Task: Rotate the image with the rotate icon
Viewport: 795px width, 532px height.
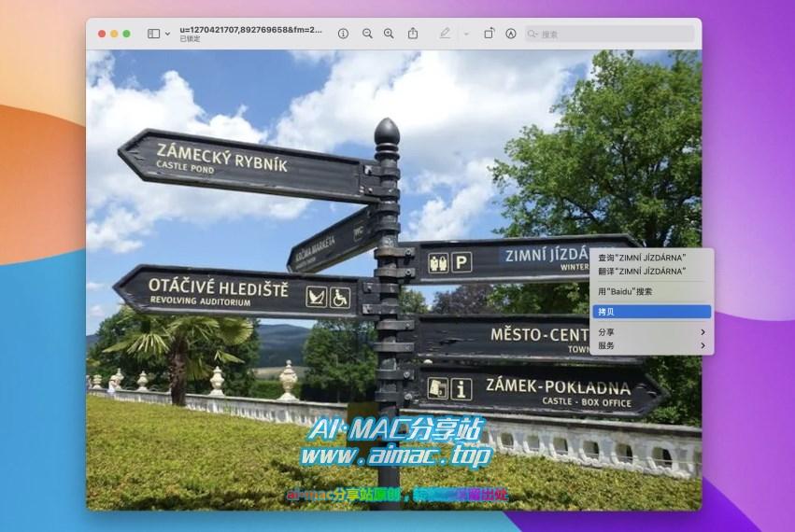Action: pos(489,34)
